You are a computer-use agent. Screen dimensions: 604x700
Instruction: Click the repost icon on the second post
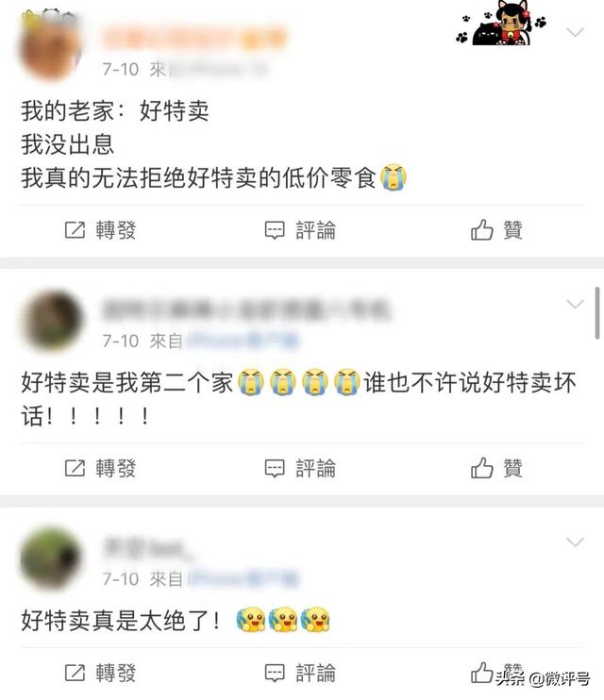[75, 468]
